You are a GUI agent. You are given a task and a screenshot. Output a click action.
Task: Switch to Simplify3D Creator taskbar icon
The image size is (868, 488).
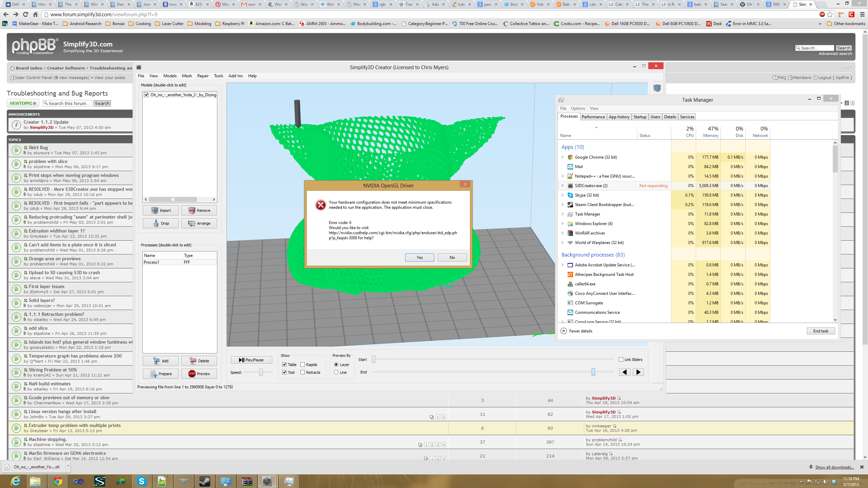click(267, 481)
